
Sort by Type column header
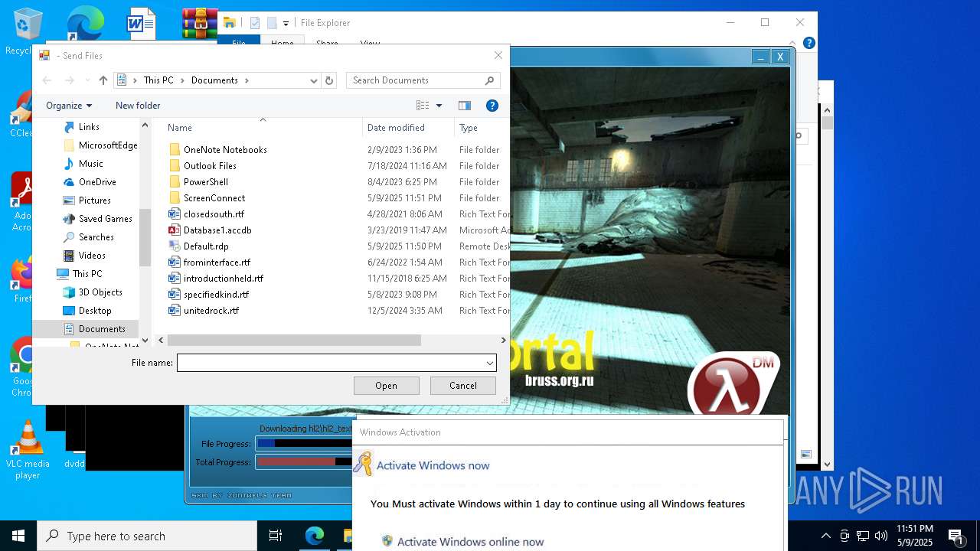click(x=469, y=128)
